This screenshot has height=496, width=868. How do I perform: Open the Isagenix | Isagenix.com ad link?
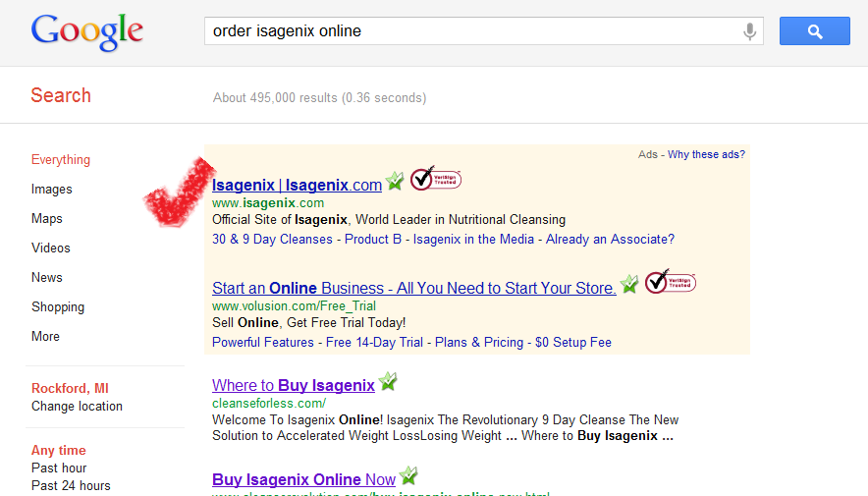coord(297,186)
